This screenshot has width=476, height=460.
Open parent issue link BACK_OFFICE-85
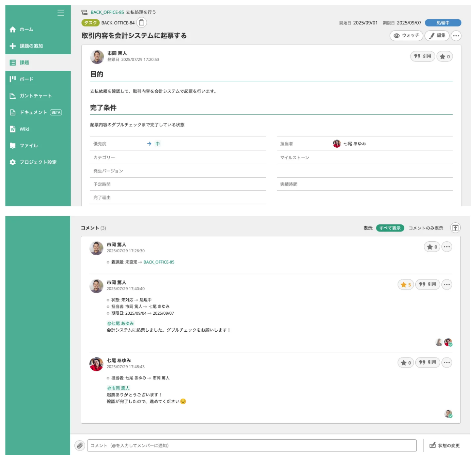click(107, 12)
